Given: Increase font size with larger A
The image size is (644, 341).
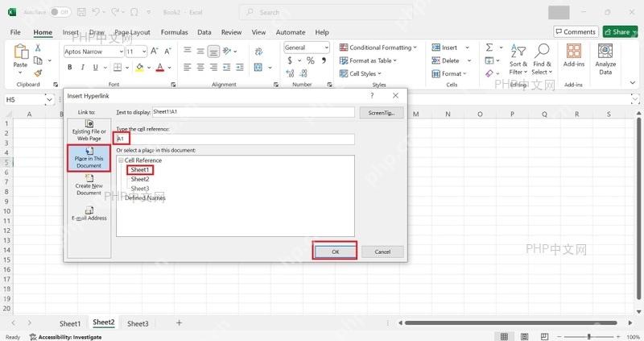Looking at the screenshot, I should (155, 51).
